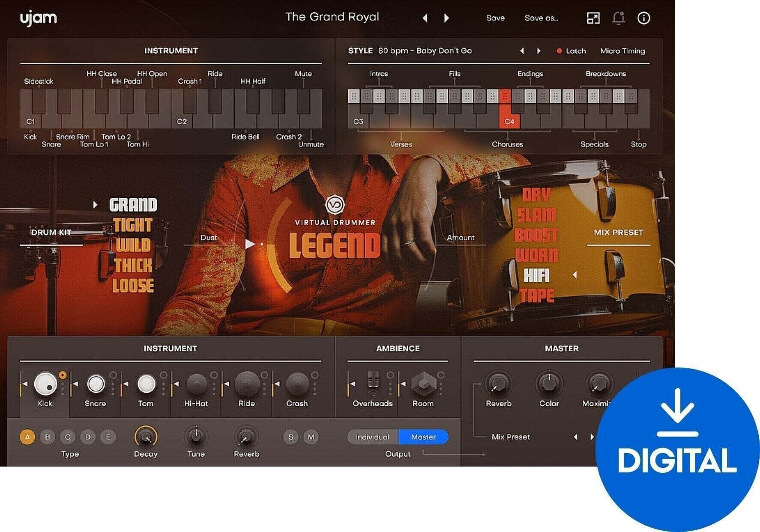Click the Master Reverb knob
Viewport: 760px width, 532px height.
point(498,383)
